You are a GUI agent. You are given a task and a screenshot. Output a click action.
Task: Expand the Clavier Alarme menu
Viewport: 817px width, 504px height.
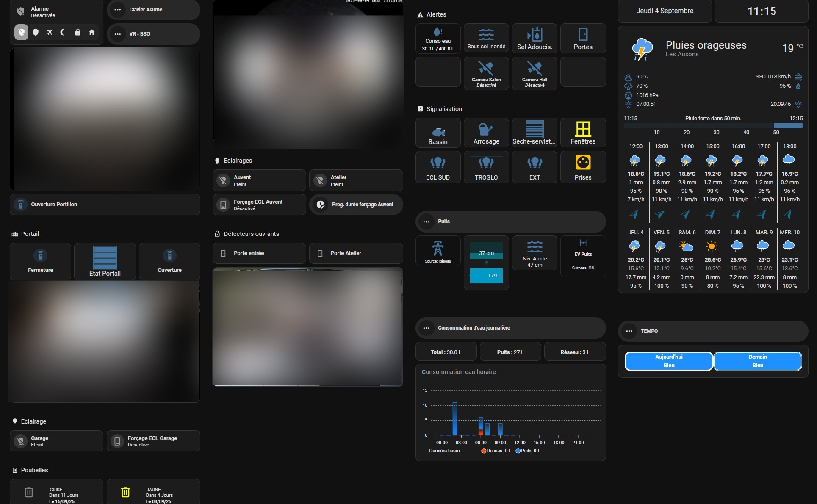tap(118, 10)
